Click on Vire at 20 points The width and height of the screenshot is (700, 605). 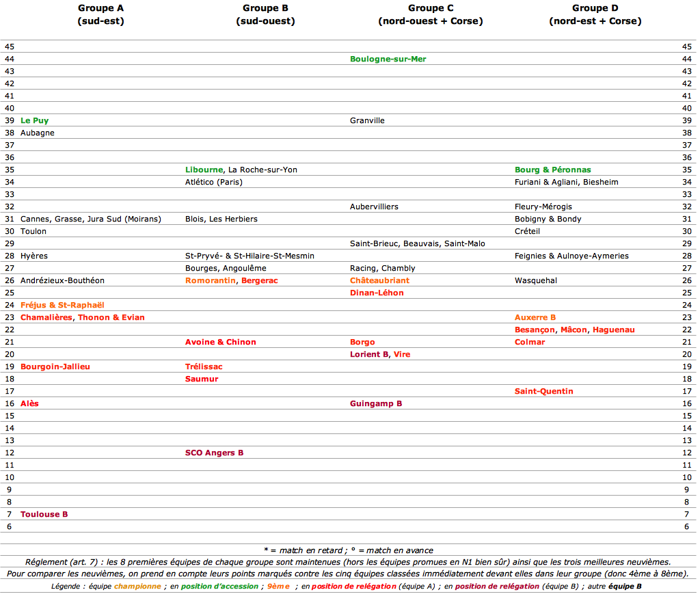point(402,355)
